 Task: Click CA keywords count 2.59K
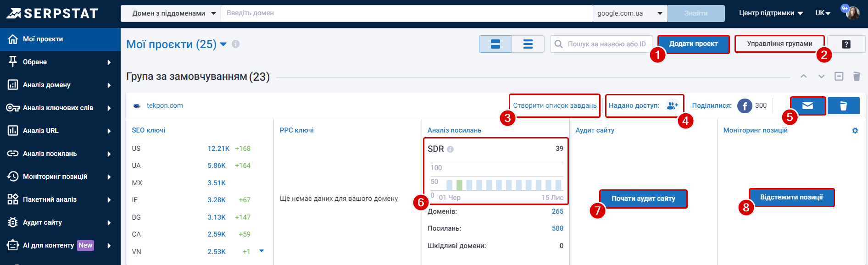[x=217, y=234]
